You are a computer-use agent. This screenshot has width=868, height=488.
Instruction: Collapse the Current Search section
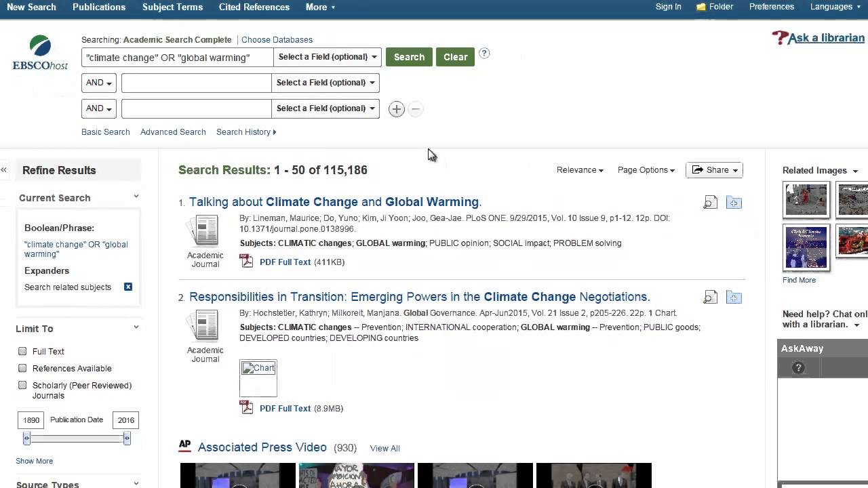pos(136,197)
